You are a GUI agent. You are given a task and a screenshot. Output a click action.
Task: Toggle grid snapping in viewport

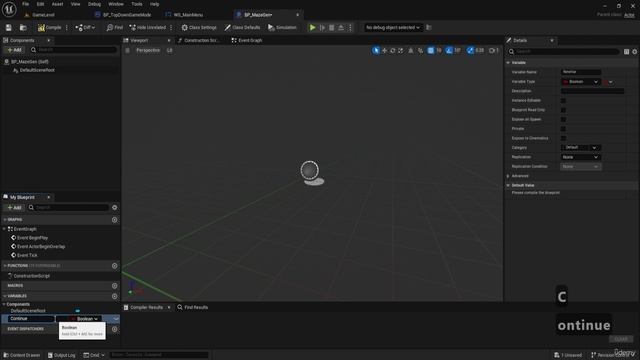(430, 51)
